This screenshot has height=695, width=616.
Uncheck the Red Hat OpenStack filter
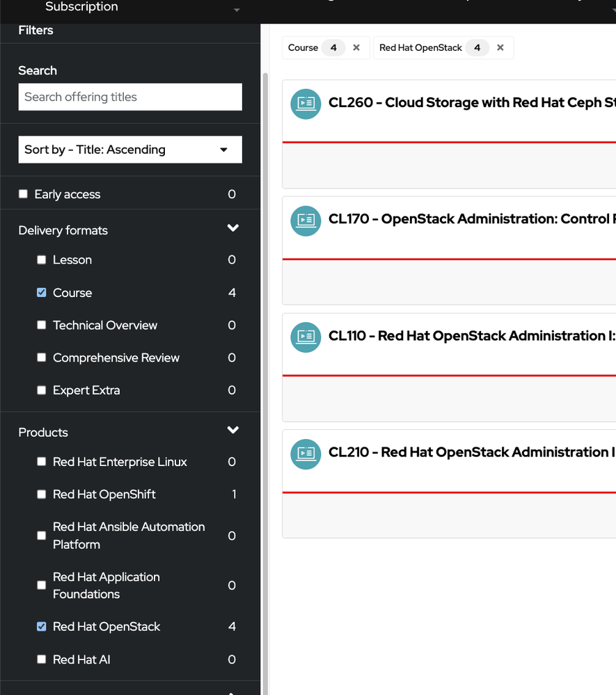(x=42, y=627)
